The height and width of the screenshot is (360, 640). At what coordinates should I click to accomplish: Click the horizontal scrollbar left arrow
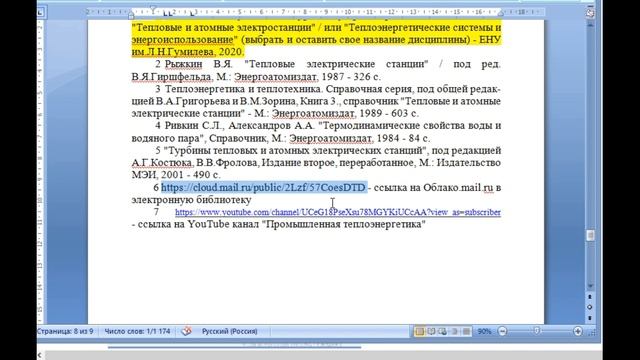point(40,356)
